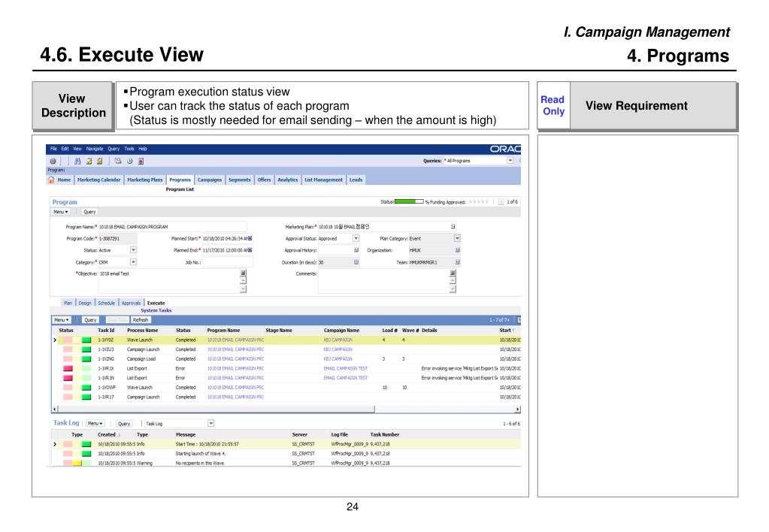
Task: Open the Tools menu
Action: 129,149
